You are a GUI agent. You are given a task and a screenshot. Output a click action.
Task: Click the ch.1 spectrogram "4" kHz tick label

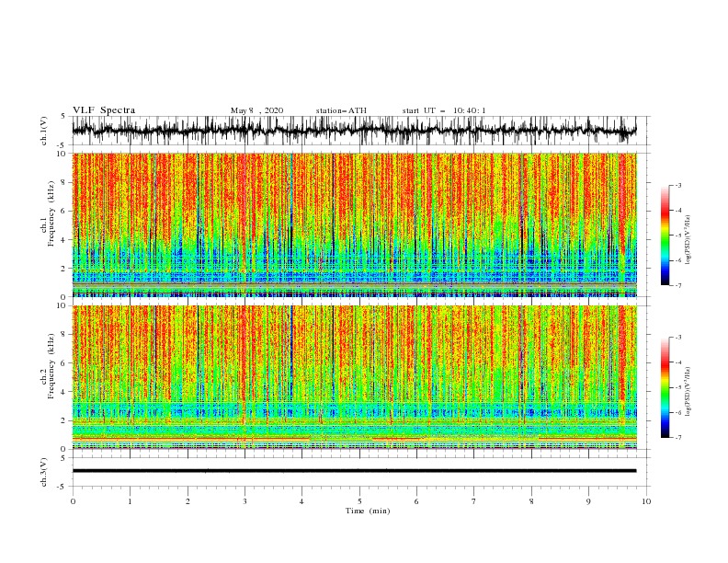coord(65,240)
